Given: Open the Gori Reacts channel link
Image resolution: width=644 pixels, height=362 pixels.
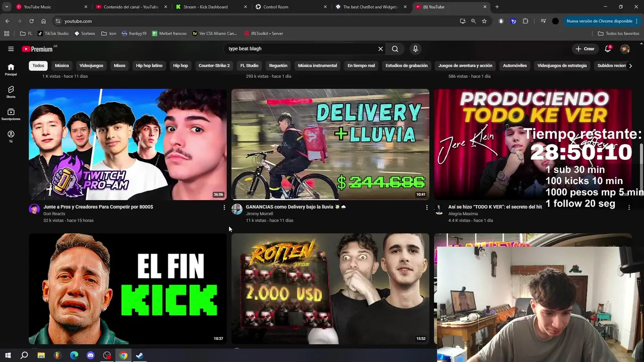Looking at the screenshot, I should pos(54,214).
